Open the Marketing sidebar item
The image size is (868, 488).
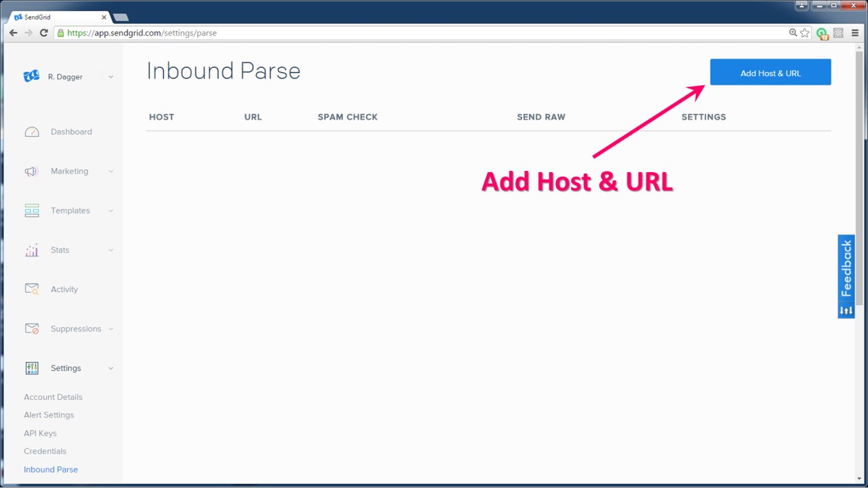(69, 171)
